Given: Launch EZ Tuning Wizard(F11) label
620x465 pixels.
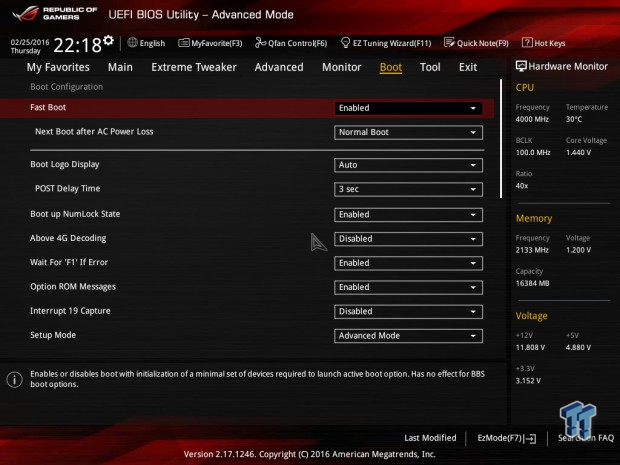Looking at the screenshot, I should pyautogui.click(x=392, y=43).
